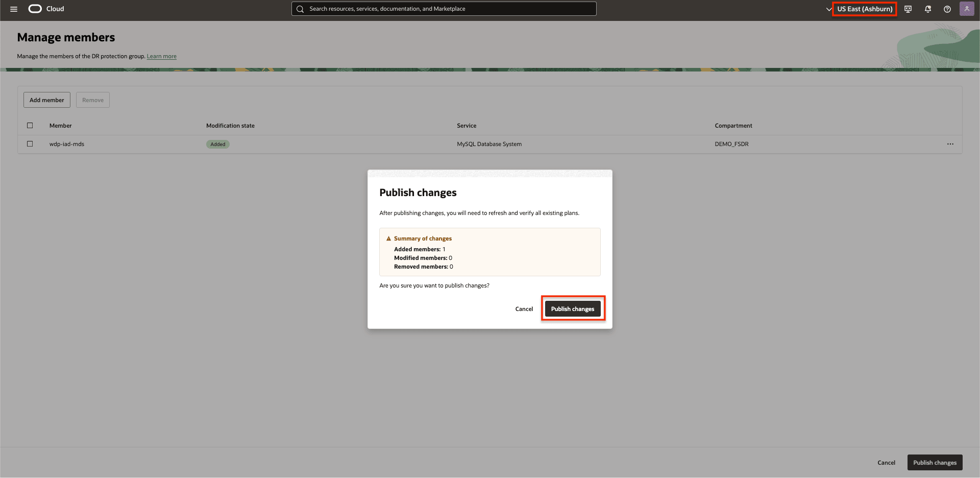Image resolution: width=980 pixels, height=478 pixels.
Task: Open the Cloud Shell developer tools icon
Action: click(908, 9)
